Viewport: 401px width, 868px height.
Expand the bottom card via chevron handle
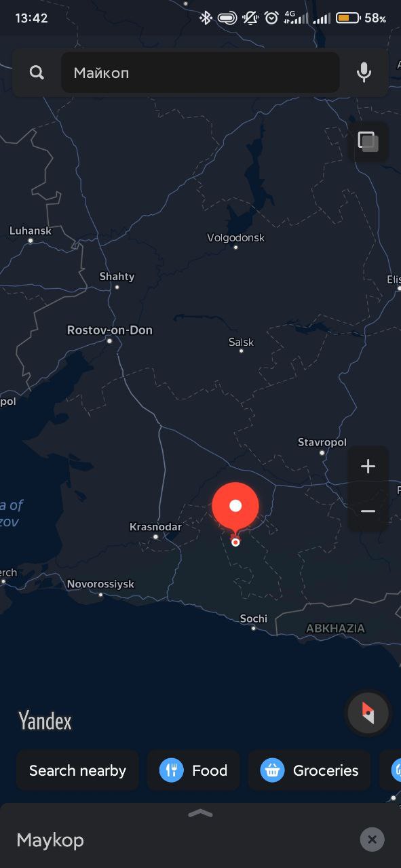pos(201,814)
